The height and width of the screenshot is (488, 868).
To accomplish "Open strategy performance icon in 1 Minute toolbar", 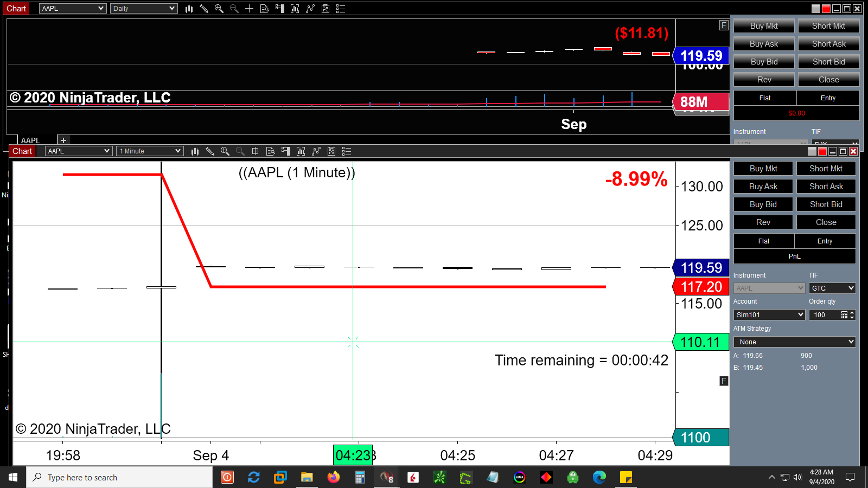I will tap(331, 151).
